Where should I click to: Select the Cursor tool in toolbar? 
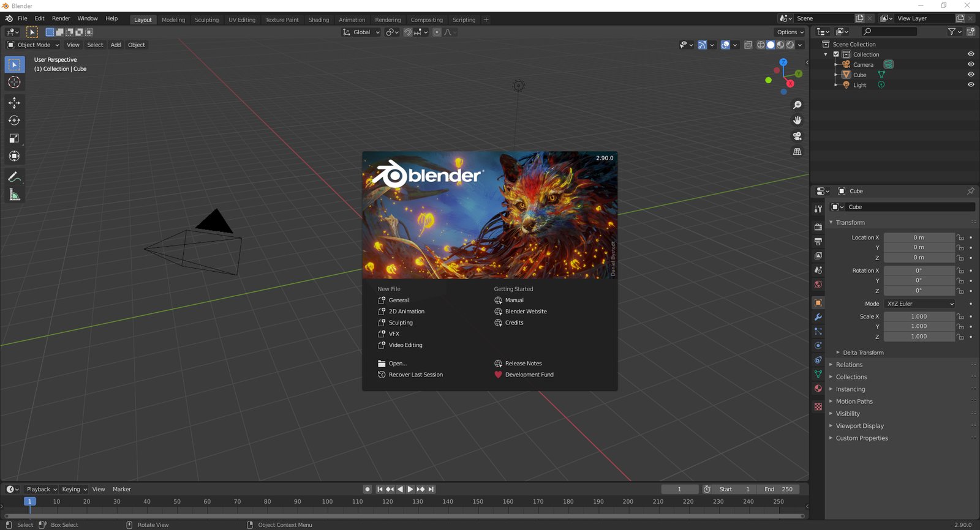click(14, 82)
